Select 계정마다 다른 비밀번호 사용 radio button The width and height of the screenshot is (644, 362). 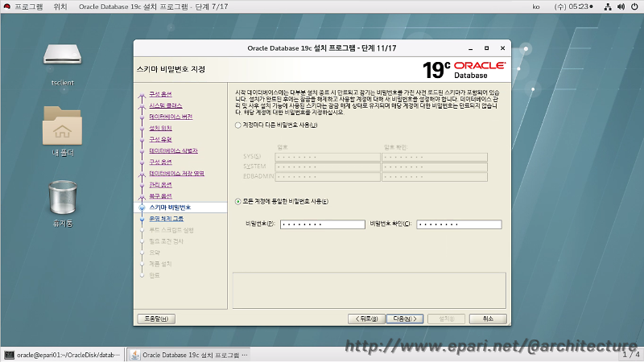pos(237,125)
